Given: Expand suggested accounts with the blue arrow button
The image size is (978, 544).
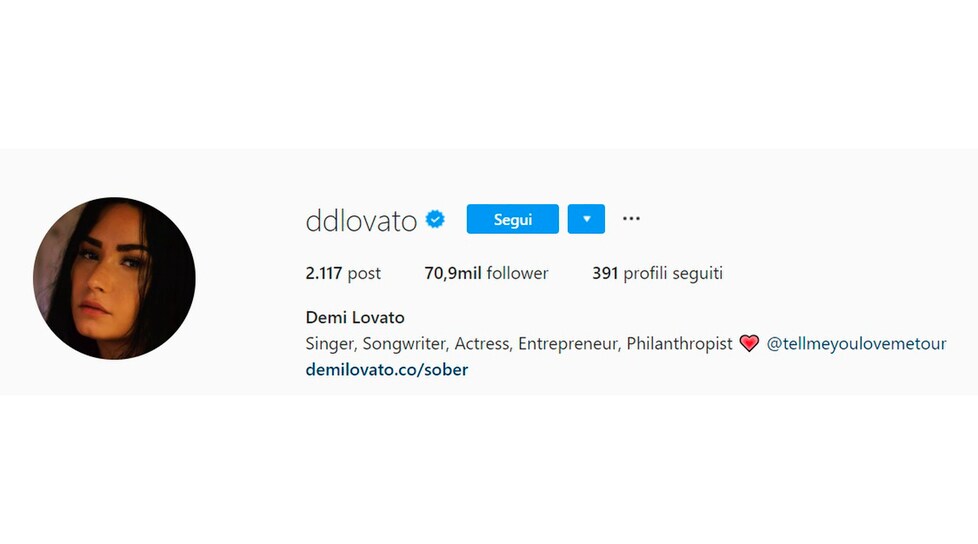Looking at the screenshot, I should pos(586,219).
